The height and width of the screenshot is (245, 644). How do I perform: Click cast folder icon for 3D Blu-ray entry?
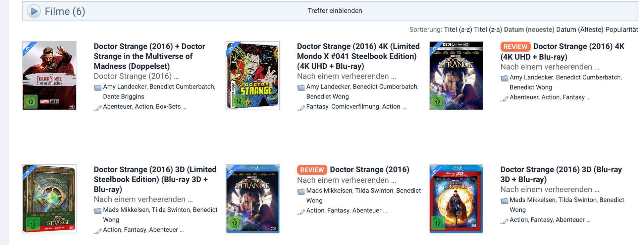[504, 201]
